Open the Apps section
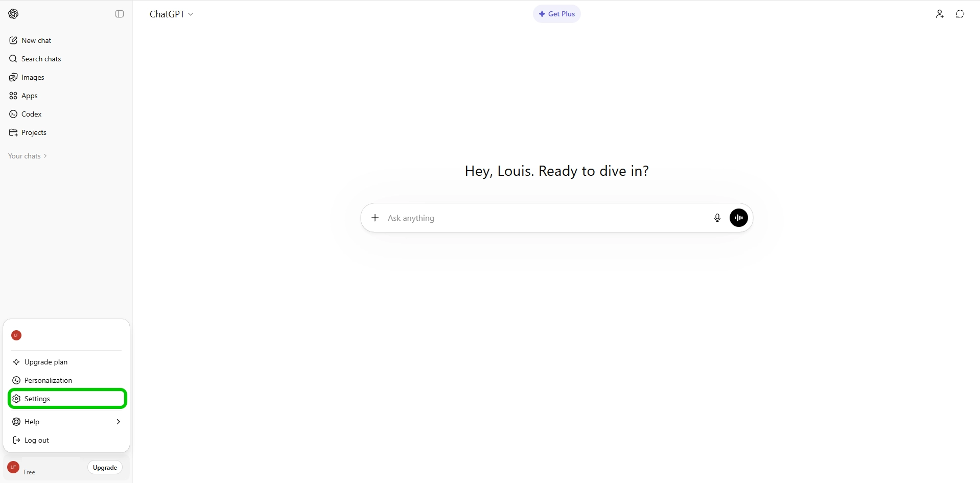The image size is (980, 483). tap(29, 96)
